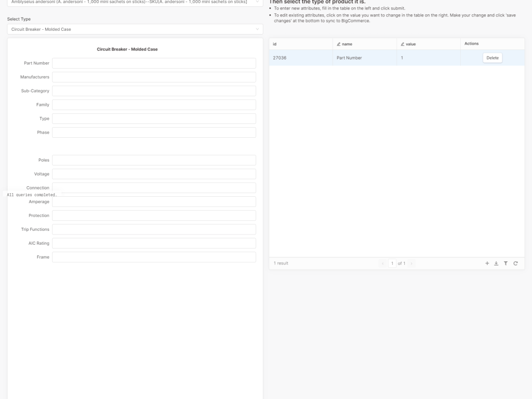The width and height of the screenshot is (532, 399).
Task: Click the previous page chevron in pagination
Action: point(383,263)
